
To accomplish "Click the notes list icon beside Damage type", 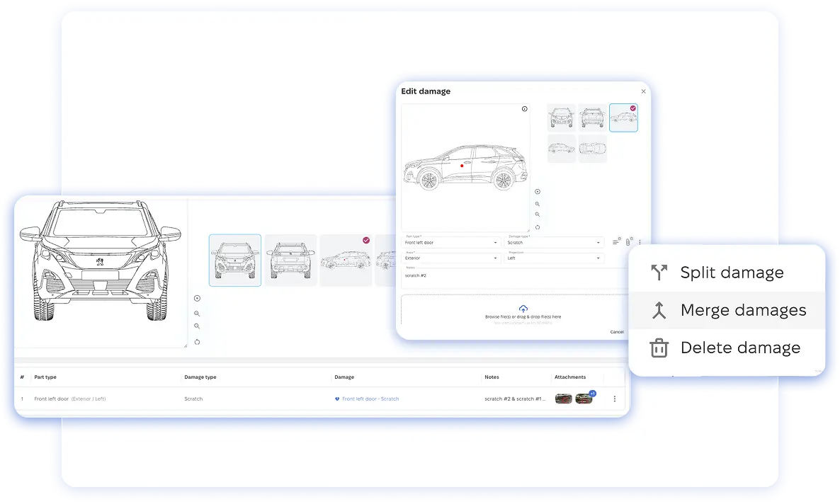I will [x=615, y=242].
